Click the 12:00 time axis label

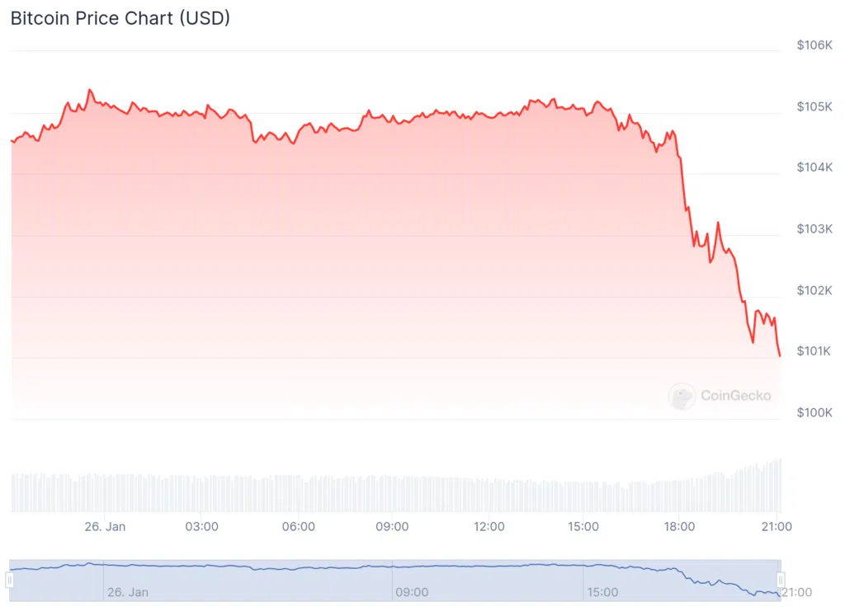(489, 526)
